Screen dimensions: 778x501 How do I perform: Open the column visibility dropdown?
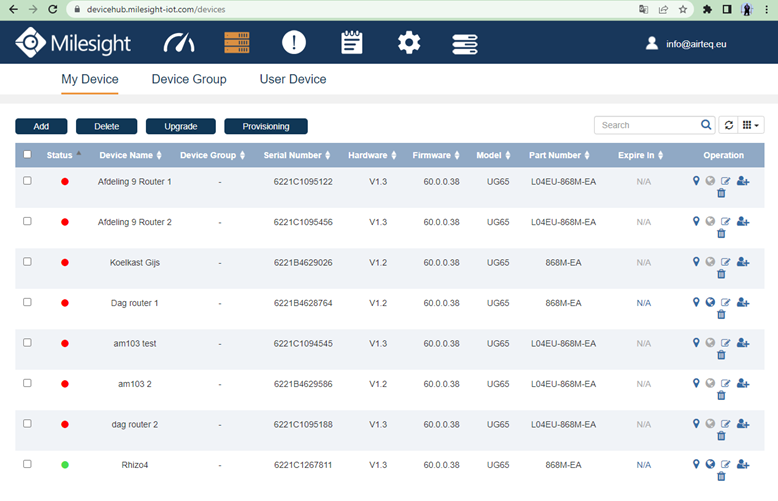(x=751, y=125)
